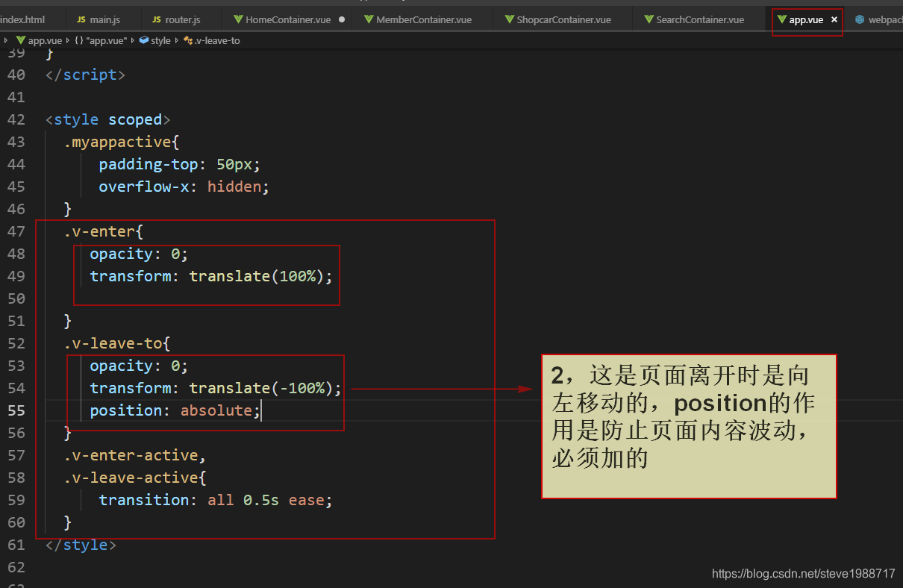Image resolution: width=903 pixels, height=588 pixels.
Task: Click Vue icon on SearchContainer.vue tab
Action: (x=649, y=19)
